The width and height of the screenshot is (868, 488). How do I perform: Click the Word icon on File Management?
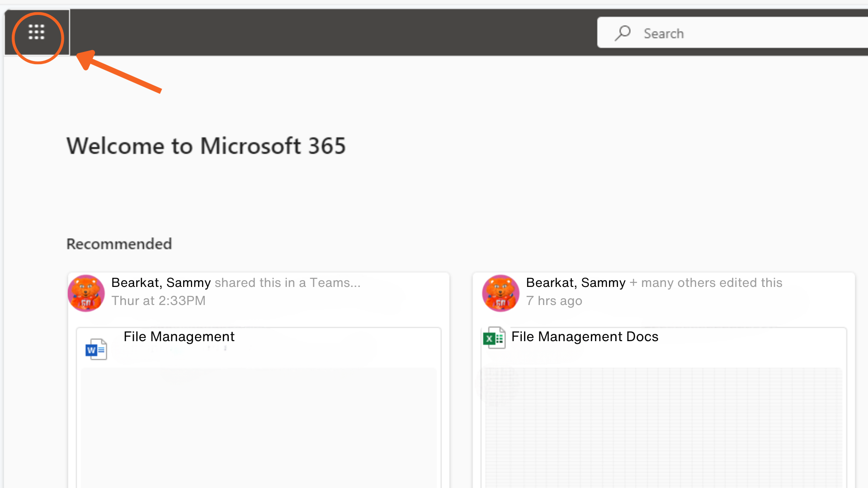point(95,348)
